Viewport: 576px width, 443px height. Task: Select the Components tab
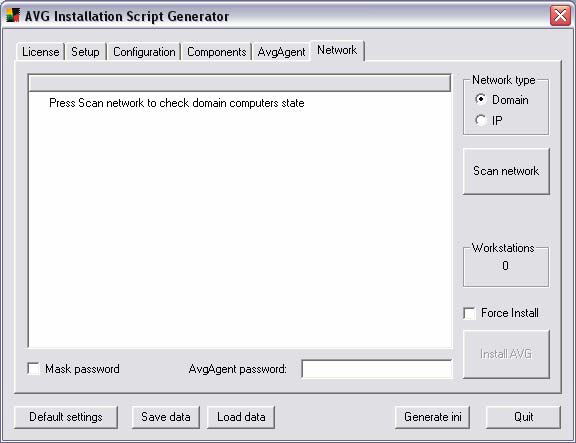pos(216,52)
